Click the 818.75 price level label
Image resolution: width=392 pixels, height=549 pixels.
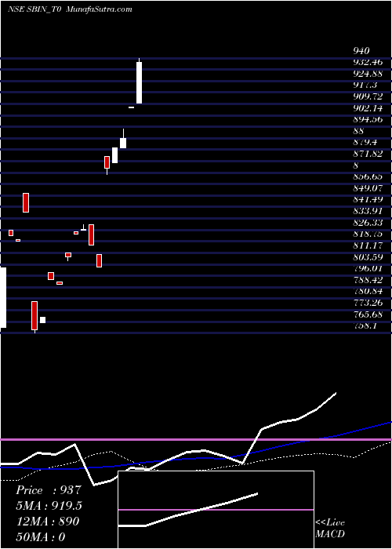click(x=368, y=234)
